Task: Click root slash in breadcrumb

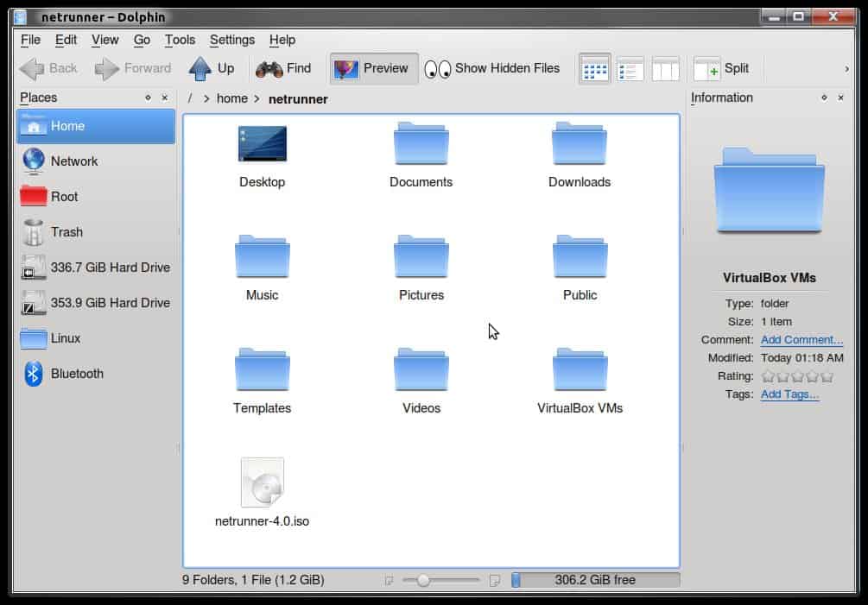Action: click(x=189, y=98)
